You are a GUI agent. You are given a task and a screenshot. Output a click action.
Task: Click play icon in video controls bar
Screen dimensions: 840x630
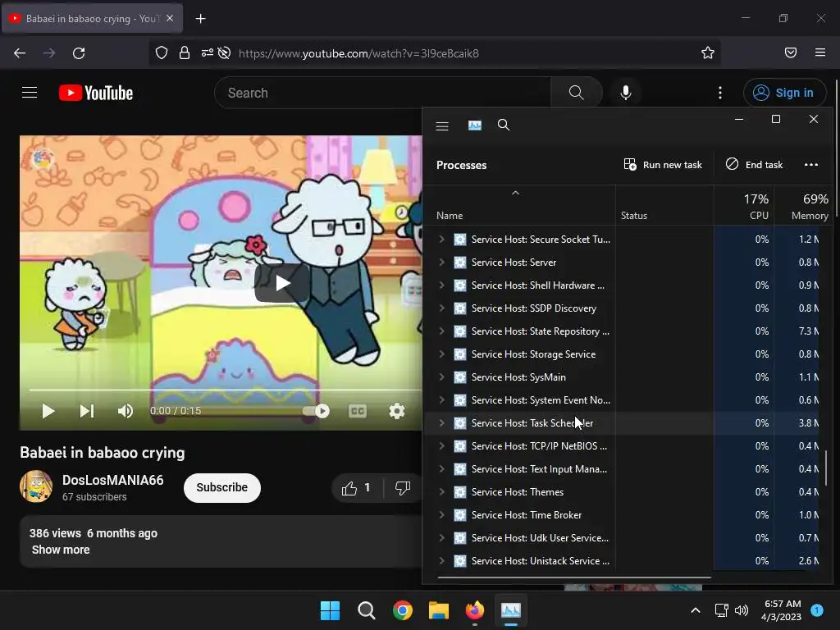pos(48,411)
